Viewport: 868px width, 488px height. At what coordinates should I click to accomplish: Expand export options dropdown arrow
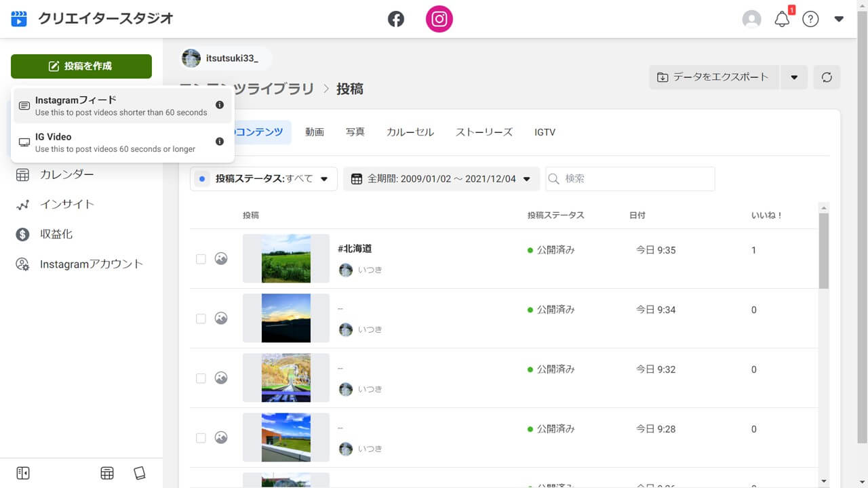pyautogui.click(x=794, y=77)
